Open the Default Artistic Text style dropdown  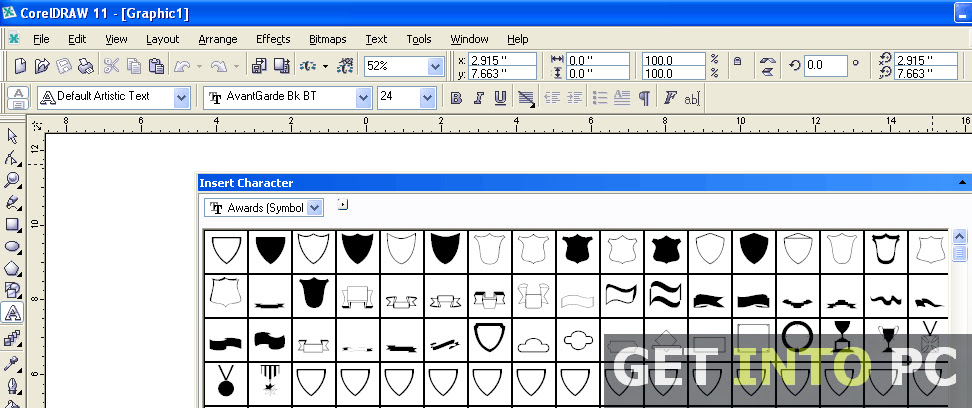pyautogui.click(x=181, y=97)
